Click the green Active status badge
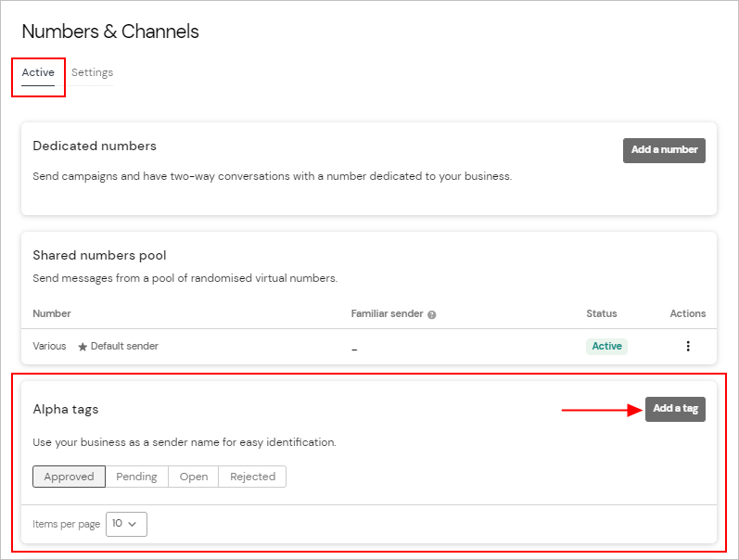Screen dimensions: 739x560 [606, 346]
